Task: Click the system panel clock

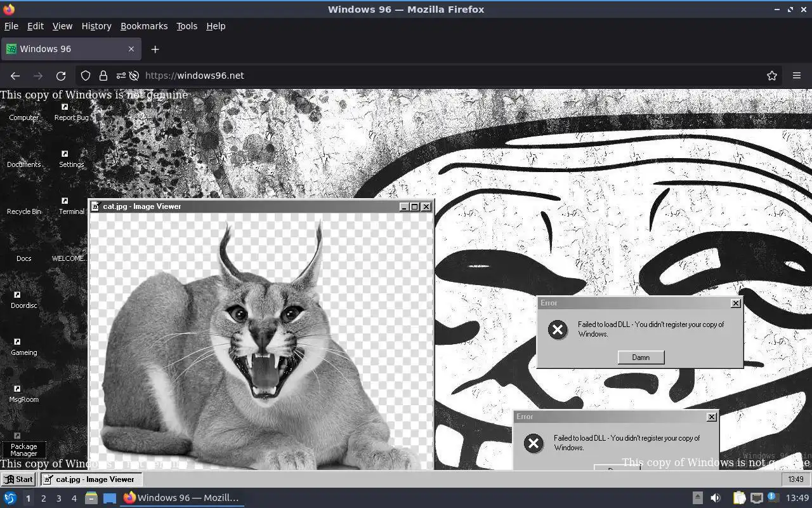Action: click(x=797, y=498)
